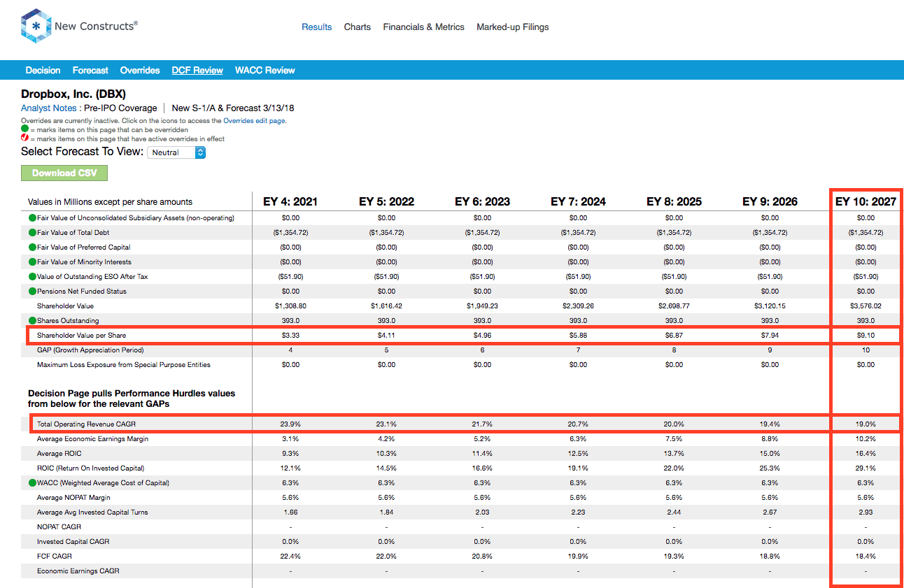Switch to the Decision tab
The image size is (904, 588).
click(x=43, y=71)
